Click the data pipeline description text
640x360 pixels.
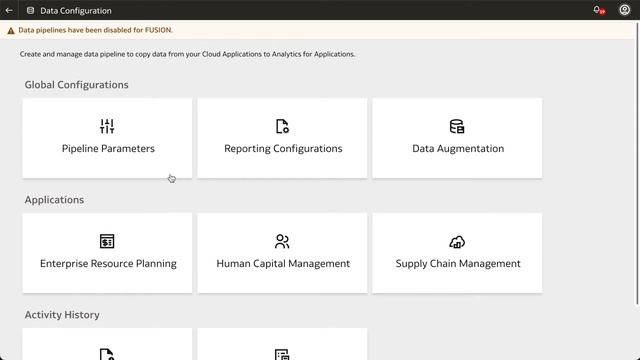click(x=187, y=54)
